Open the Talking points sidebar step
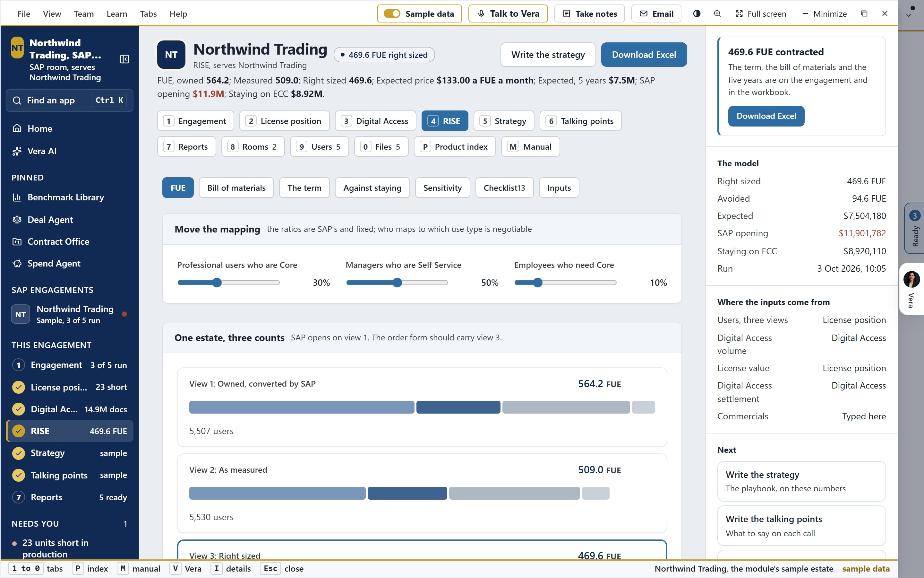 [x=70, y=475]
